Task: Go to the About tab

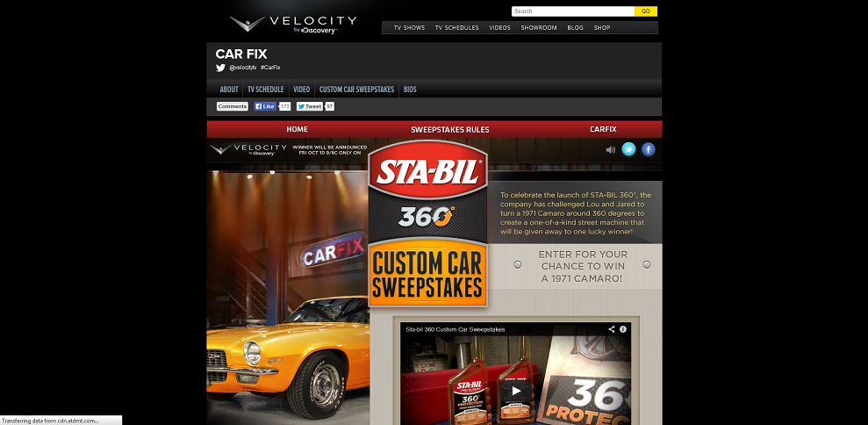Action: pyautogui.click(x=228, y=90)
